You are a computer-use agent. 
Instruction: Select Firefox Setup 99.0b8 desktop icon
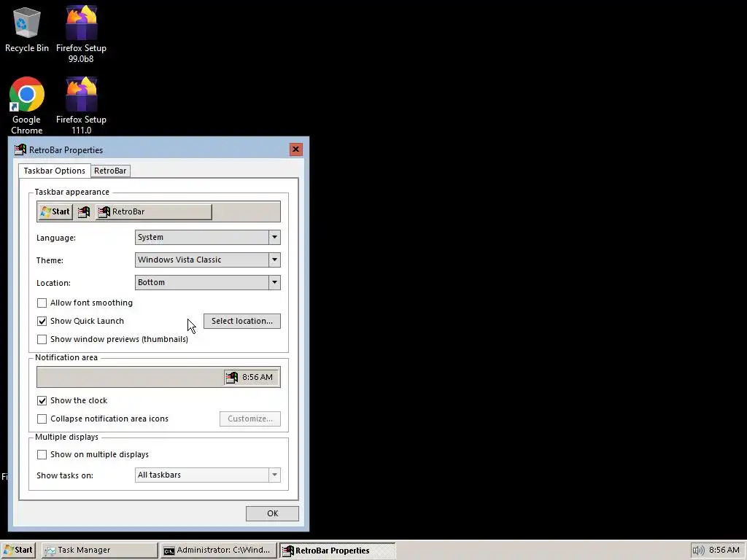coord(81,34)
